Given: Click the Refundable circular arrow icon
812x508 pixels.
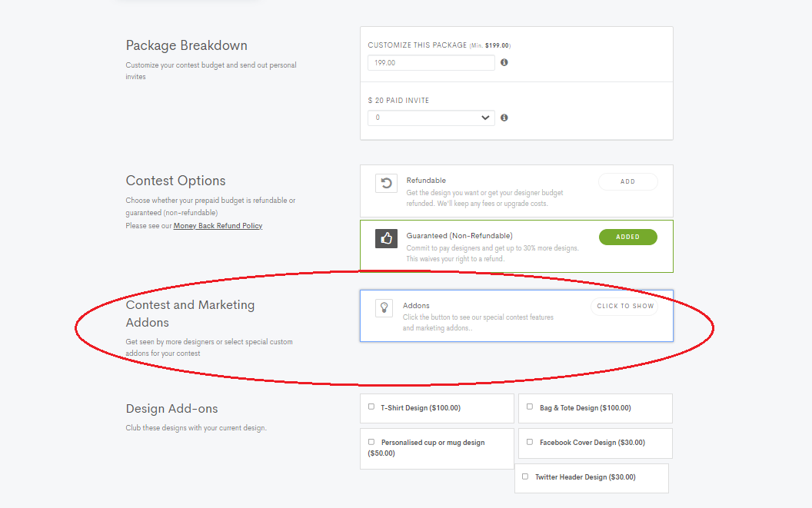Looking at the screenshot, I should click(386, 184).
